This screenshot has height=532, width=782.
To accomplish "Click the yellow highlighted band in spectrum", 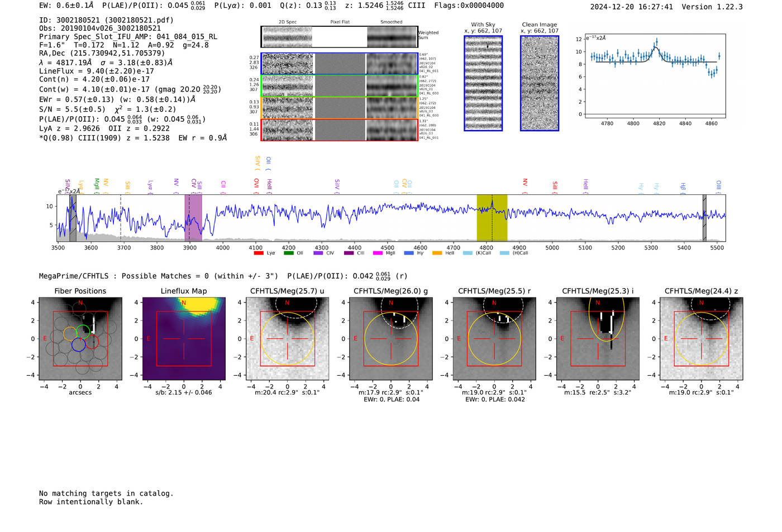I will pyautogui.click(x=492, y=218).
